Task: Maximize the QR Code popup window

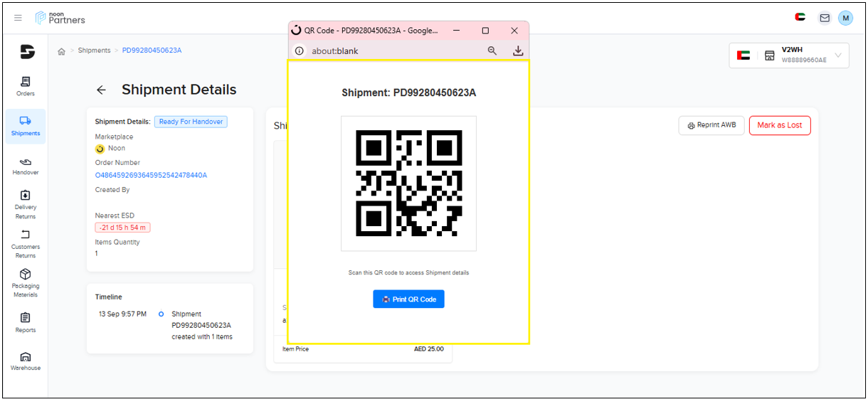Action: (x=485, y=31)
